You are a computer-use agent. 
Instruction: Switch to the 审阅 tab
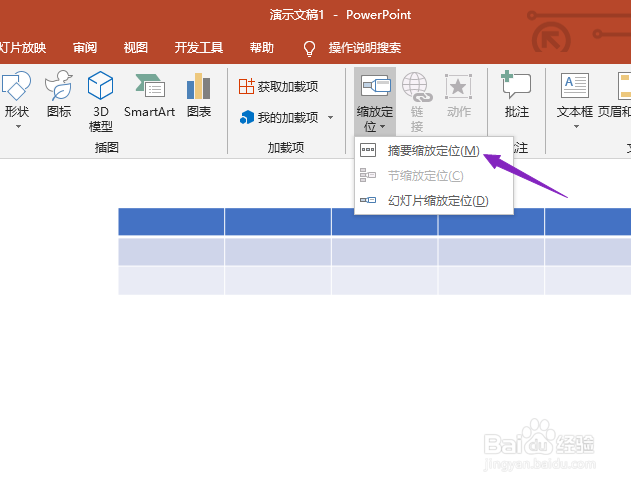pos(85,47)
